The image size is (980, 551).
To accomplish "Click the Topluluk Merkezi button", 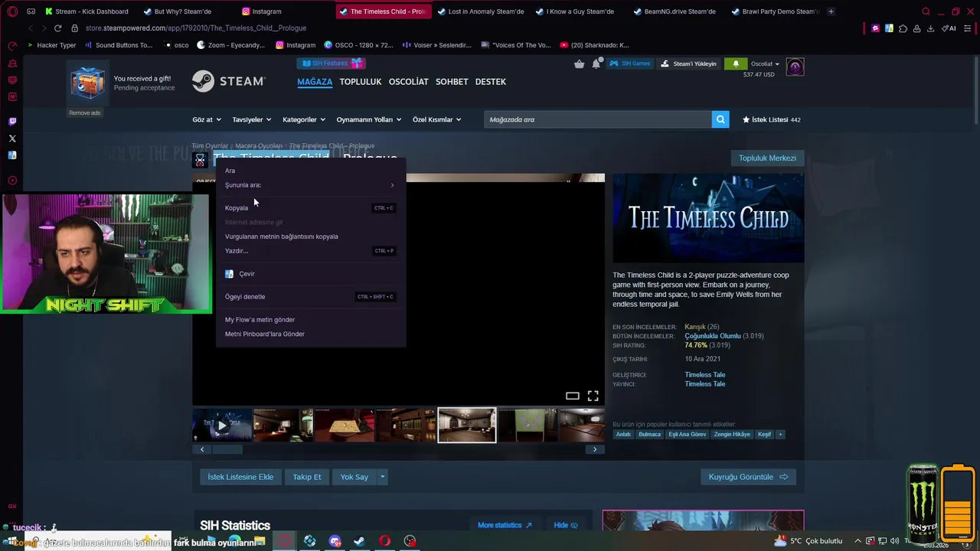I will (767, 158).
